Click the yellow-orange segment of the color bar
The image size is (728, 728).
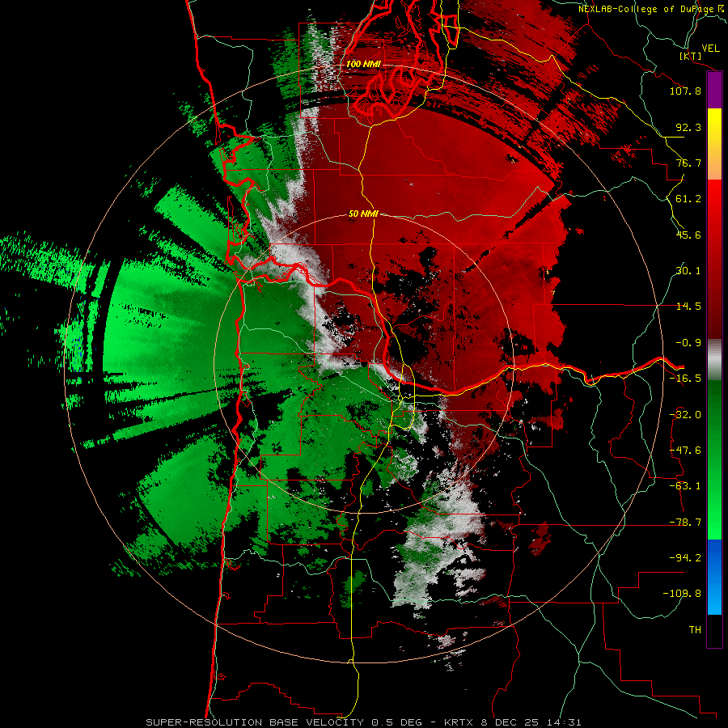(714, 144)
